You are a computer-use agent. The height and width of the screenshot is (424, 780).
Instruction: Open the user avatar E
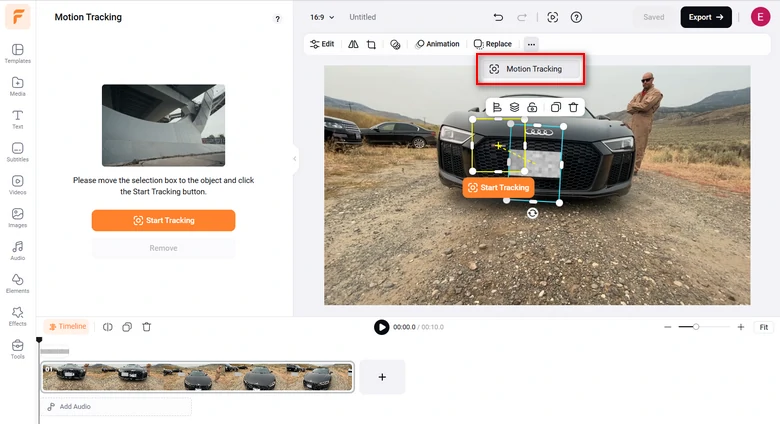tap(760, 17)
